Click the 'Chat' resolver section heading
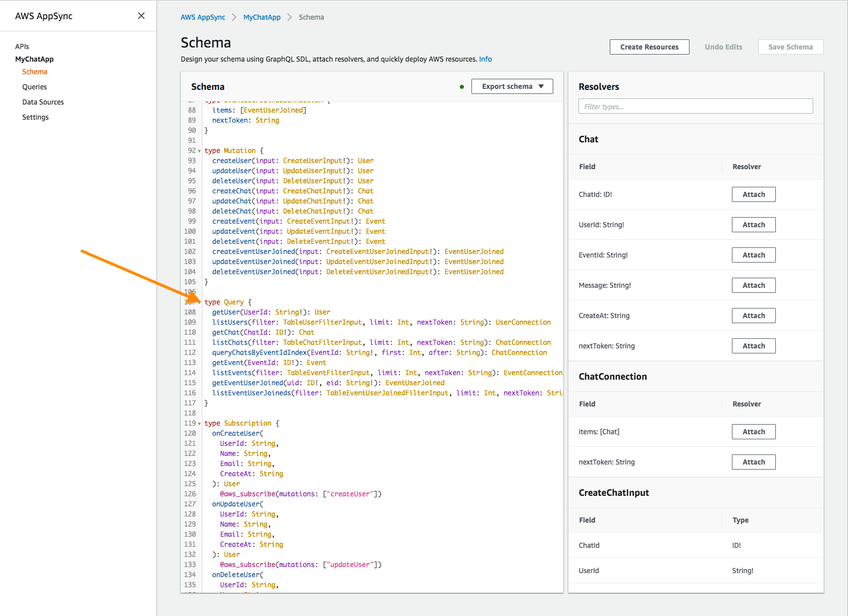Image resolution: width=848 pixels, height=616 pixels. 588,139
